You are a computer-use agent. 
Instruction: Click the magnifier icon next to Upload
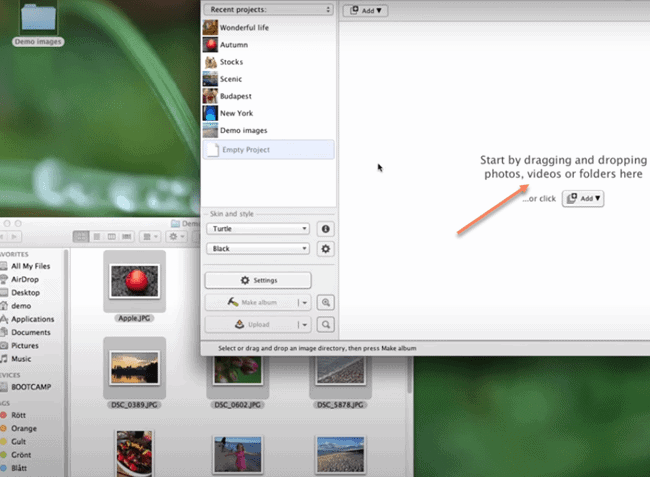(x=326, y=324)
